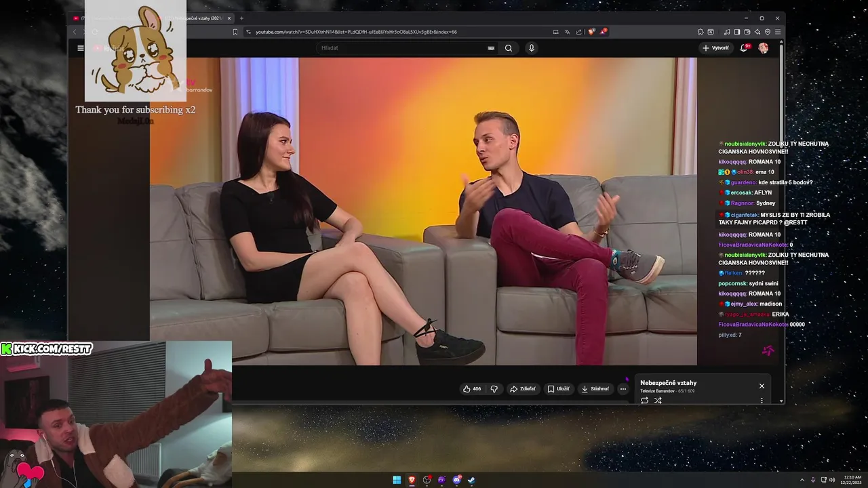Cast screen using address bar icon
Viewport: 868px width, 488px height.
(x=555, y=32)
